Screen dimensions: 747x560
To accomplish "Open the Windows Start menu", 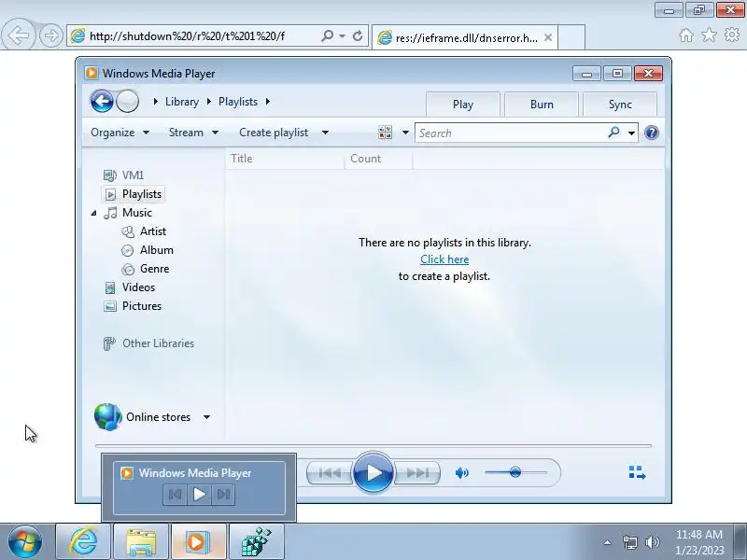I will 25,541.
